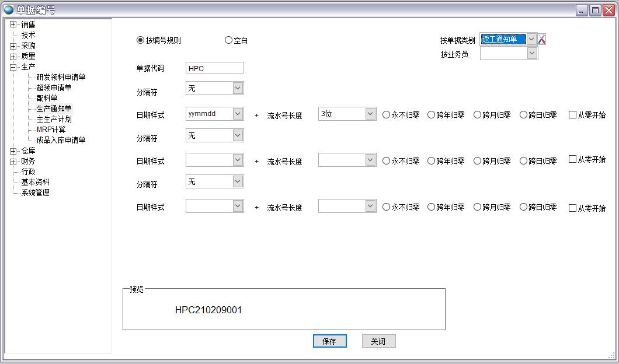Select 配料单 in the left tree

click(47, 98)
